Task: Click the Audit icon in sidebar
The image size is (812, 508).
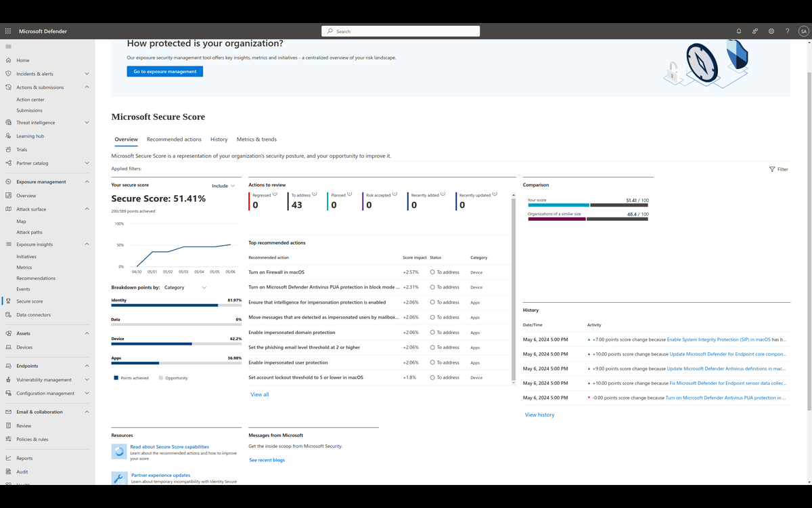Action: pos(8,472)
